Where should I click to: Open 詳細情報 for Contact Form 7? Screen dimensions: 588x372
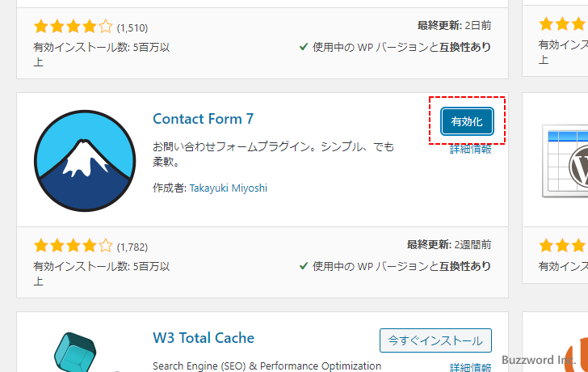click(470, 149)
